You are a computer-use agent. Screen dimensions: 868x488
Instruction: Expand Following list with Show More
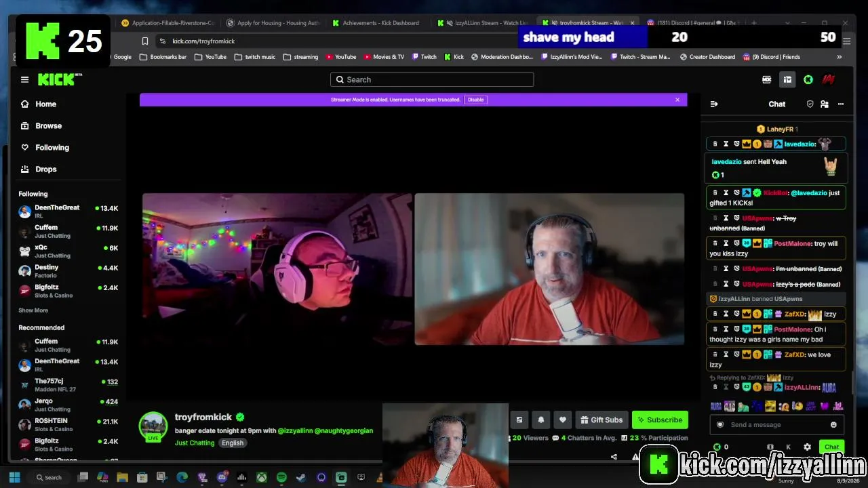coord(33,310)
